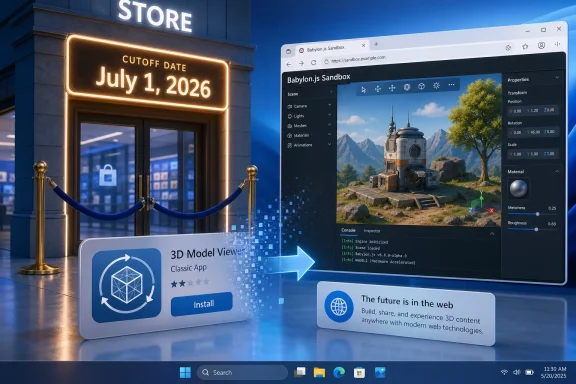Image resolution: width=576 pixels, height=384 pixels.
Task: Open the Windows Start menu
Action: 185,373
